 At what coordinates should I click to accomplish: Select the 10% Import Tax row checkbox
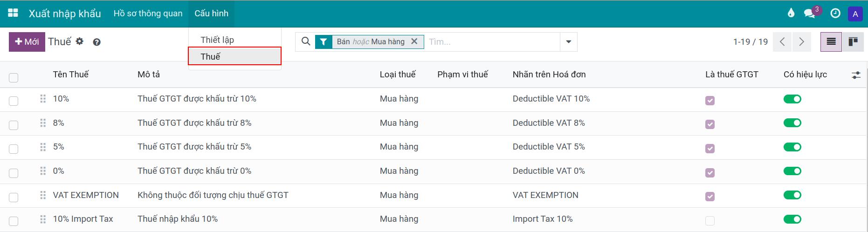click(14, 221)
